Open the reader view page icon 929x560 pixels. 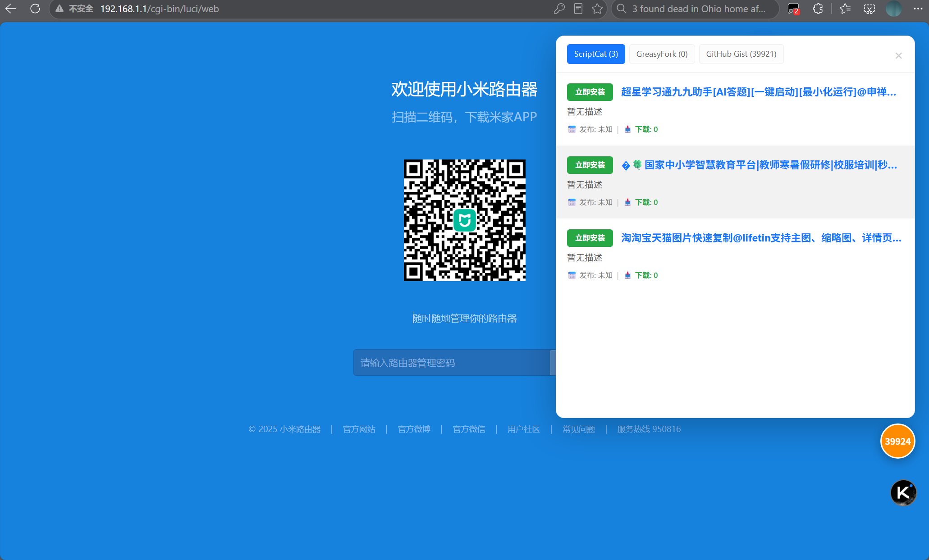click(578, 9)
